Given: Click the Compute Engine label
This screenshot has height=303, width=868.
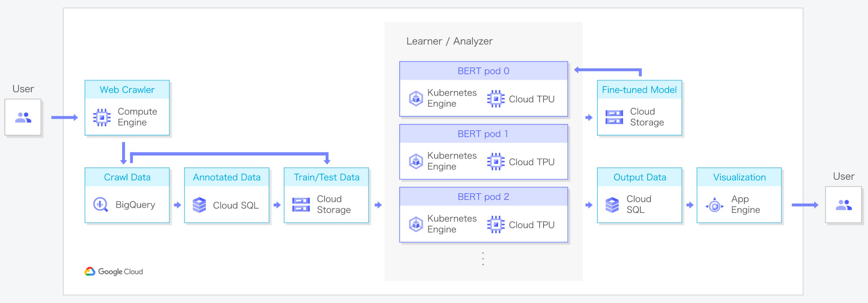Looking at the screenshot, I should point(137,117).
